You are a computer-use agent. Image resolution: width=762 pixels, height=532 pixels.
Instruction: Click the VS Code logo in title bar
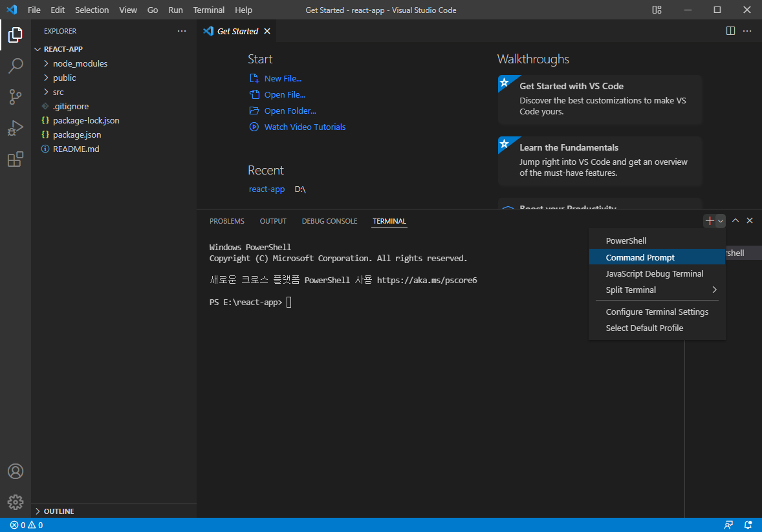[x=12, y=10]
